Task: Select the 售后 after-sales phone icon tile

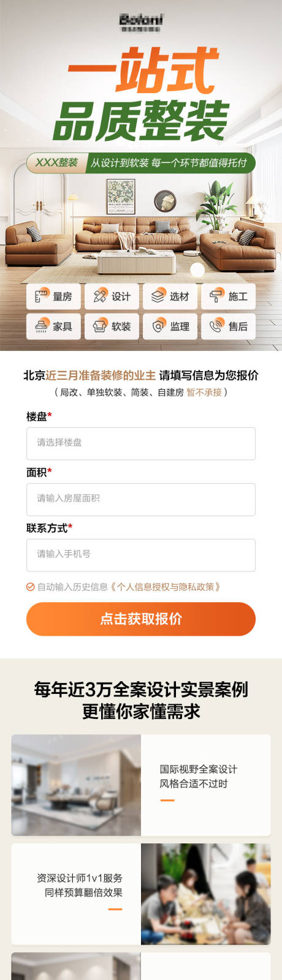Action: pyautogui.click(x=229, y=326)
